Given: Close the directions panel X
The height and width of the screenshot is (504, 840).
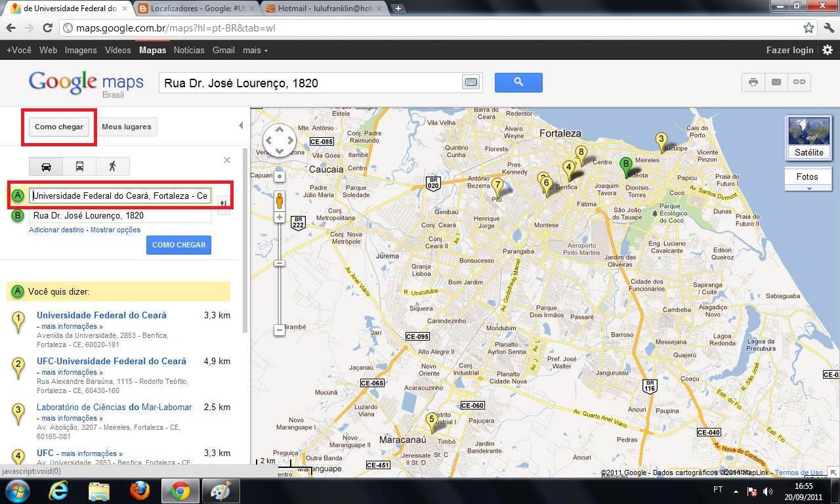Looking at the screenshot, I should [227, 160].
